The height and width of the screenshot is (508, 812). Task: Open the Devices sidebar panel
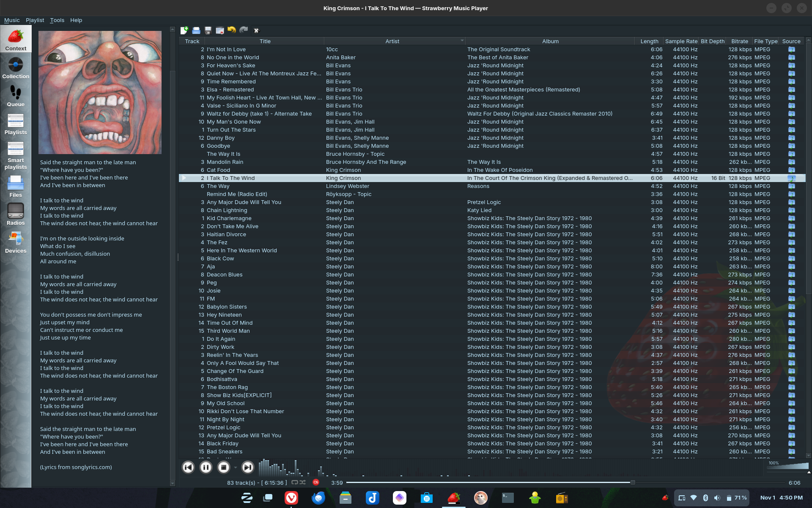(16, 242)
